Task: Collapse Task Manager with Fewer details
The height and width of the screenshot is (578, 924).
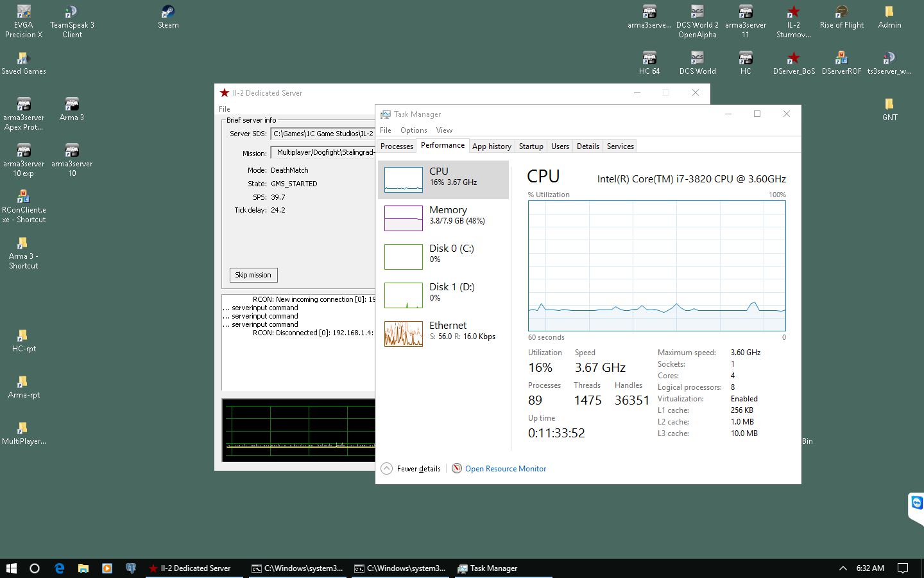Action: (x=411, y=469)
